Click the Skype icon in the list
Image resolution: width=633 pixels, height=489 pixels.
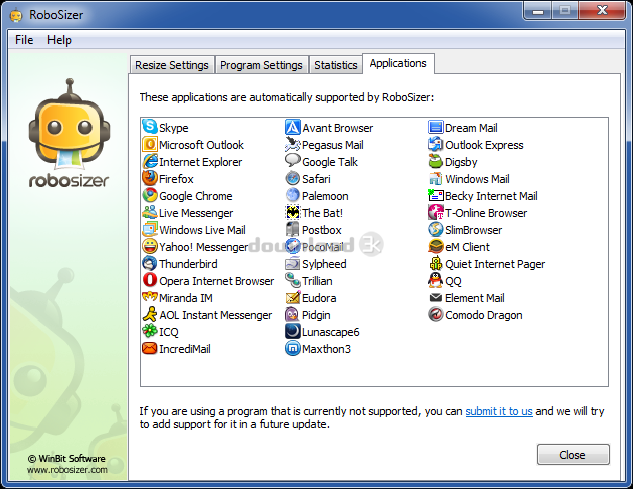(x=150, y=127)
